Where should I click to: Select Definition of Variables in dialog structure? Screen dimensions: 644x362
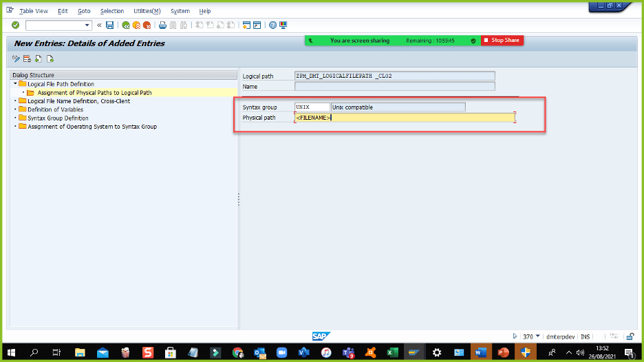[55, 109]
